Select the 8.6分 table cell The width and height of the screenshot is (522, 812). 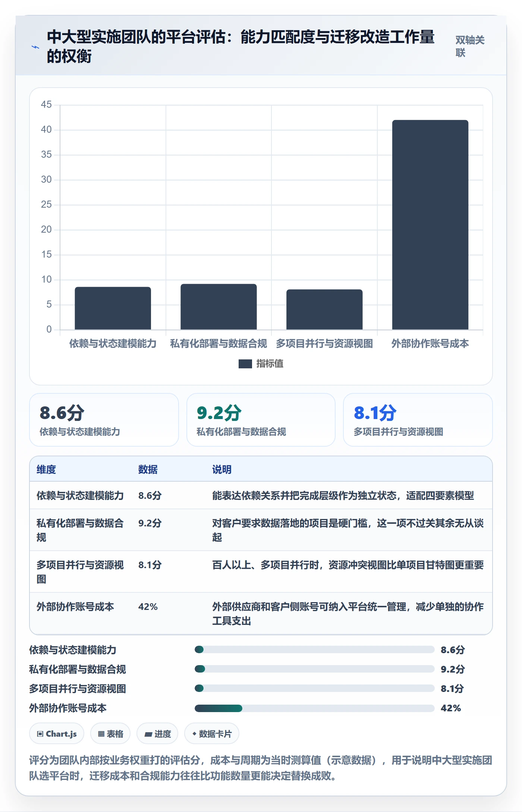150,495
